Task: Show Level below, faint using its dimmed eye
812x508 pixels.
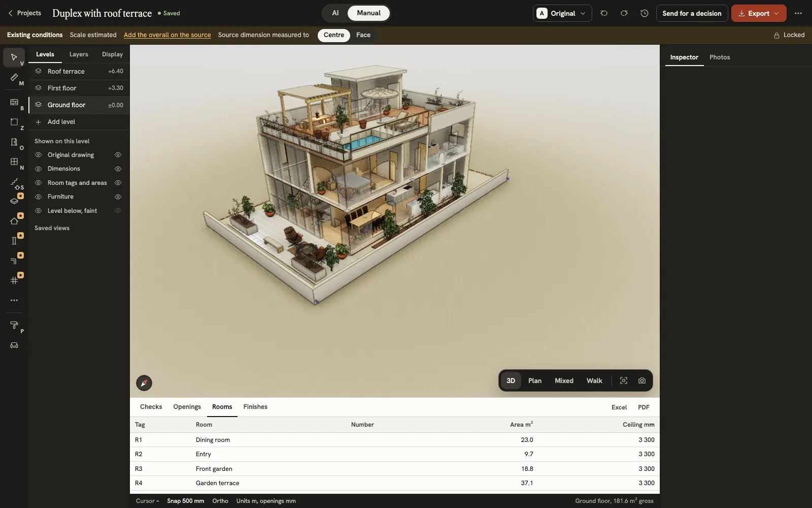Action: [118, 211]
